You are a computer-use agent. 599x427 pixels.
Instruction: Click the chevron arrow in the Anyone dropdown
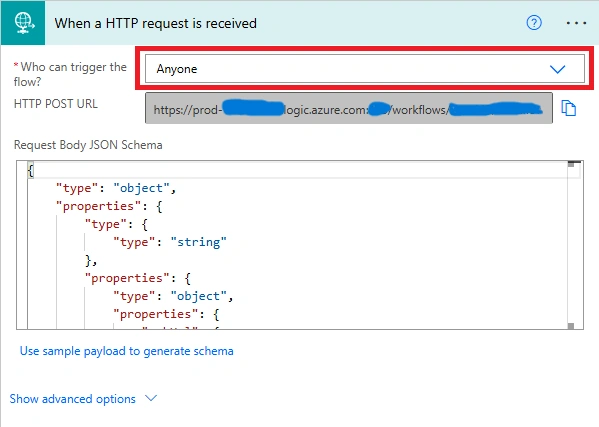coord(557,69)
